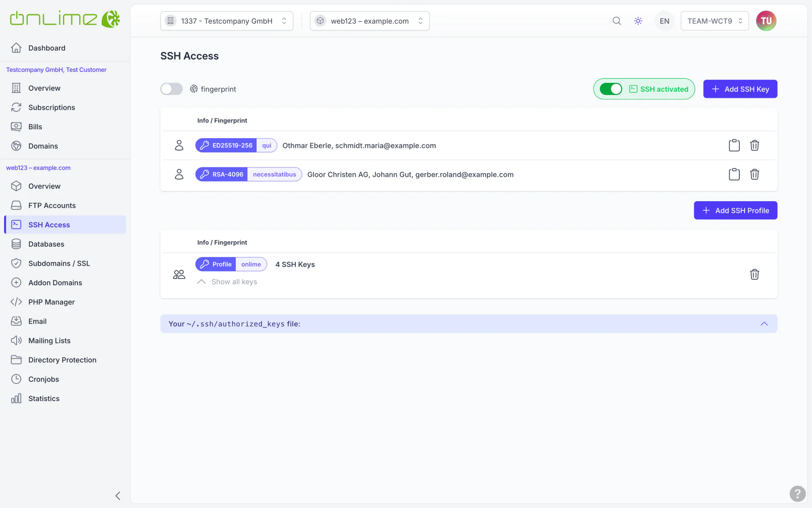
Task: Click the user icon of Othmar Eberle row
Action: [179, 145]
